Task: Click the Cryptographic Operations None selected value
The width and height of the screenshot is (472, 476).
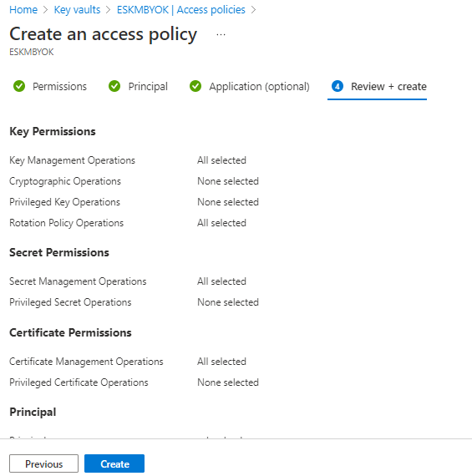Action: (x=228, y=181)
